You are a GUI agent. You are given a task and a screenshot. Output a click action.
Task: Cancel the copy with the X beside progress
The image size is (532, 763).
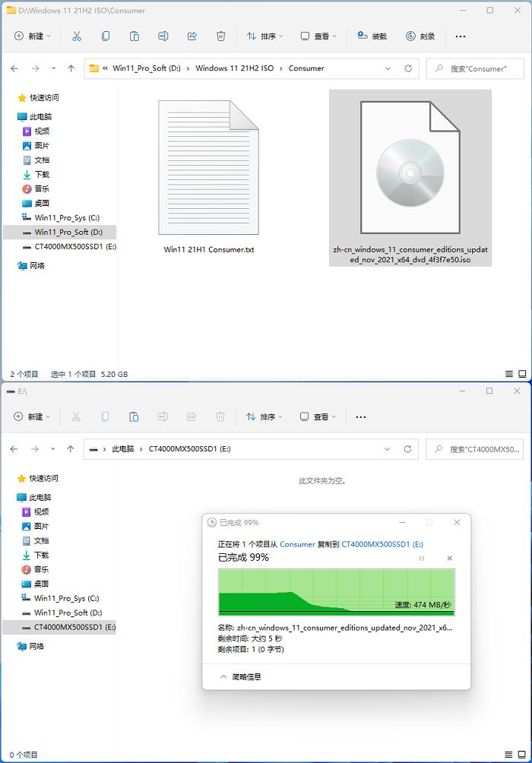(450, 559)
